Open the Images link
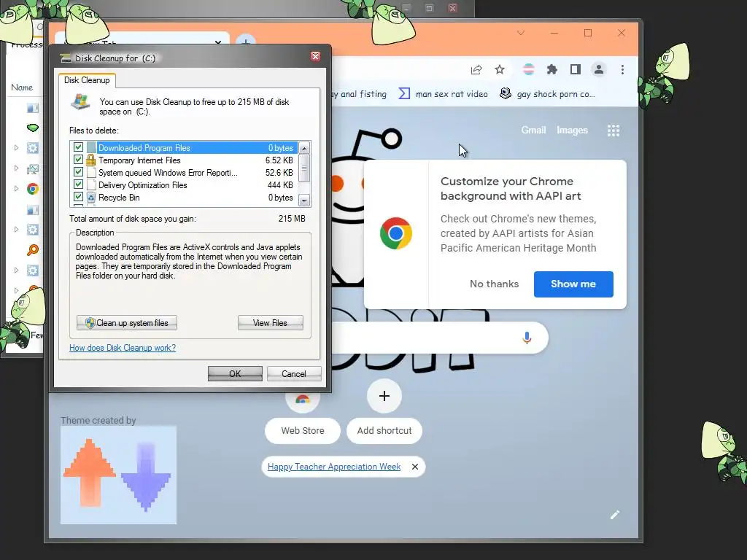This screenshot has height=560, width=747. click(572, 130)
